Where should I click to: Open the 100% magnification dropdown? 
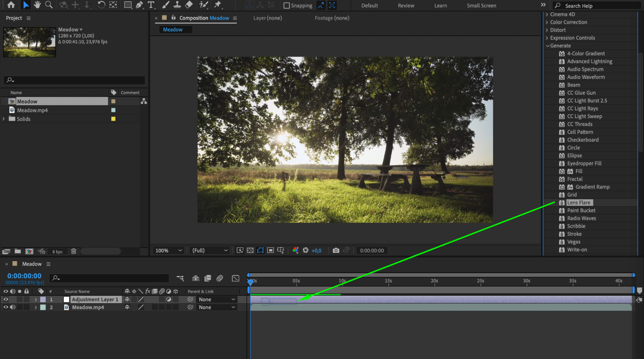coord(169,250)
